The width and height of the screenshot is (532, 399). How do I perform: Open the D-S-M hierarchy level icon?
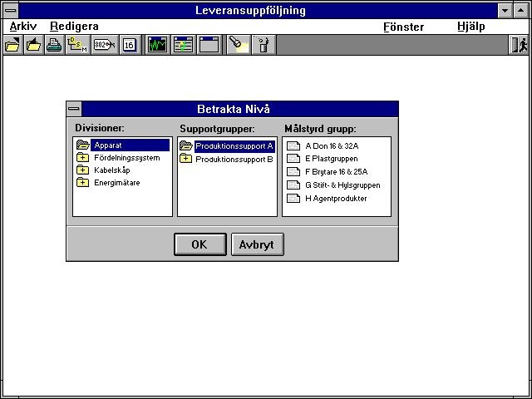point(77,45)
